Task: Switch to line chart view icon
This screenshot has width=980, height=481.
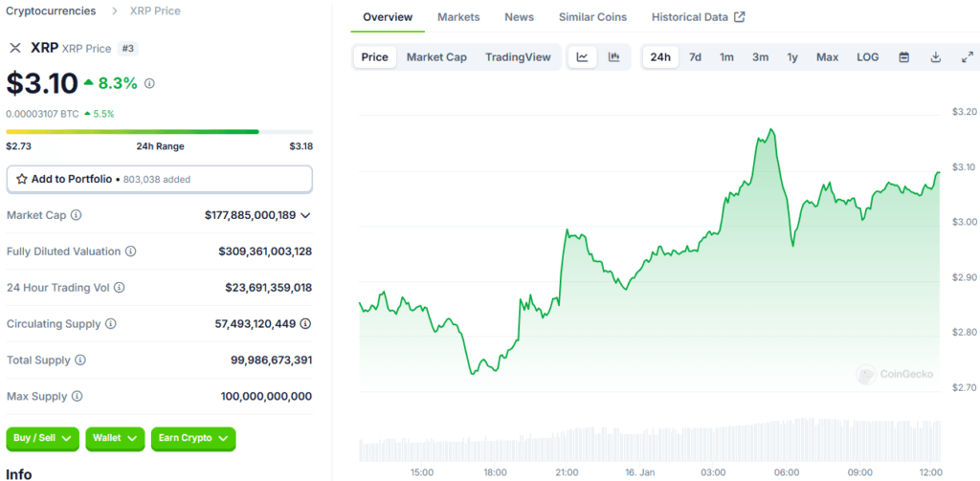Action: pyautogui.click(x=583, y=57)
